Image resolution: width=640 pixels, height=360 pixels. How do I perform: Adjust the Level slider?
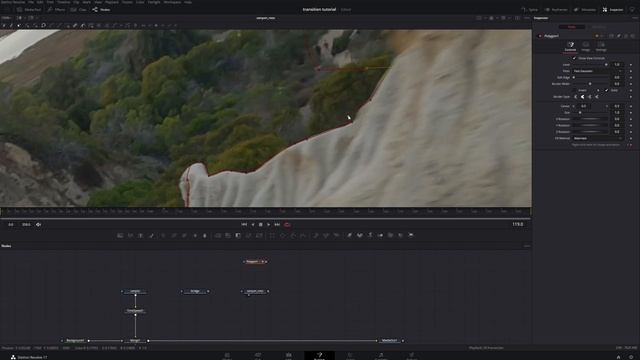click(590, 64)
